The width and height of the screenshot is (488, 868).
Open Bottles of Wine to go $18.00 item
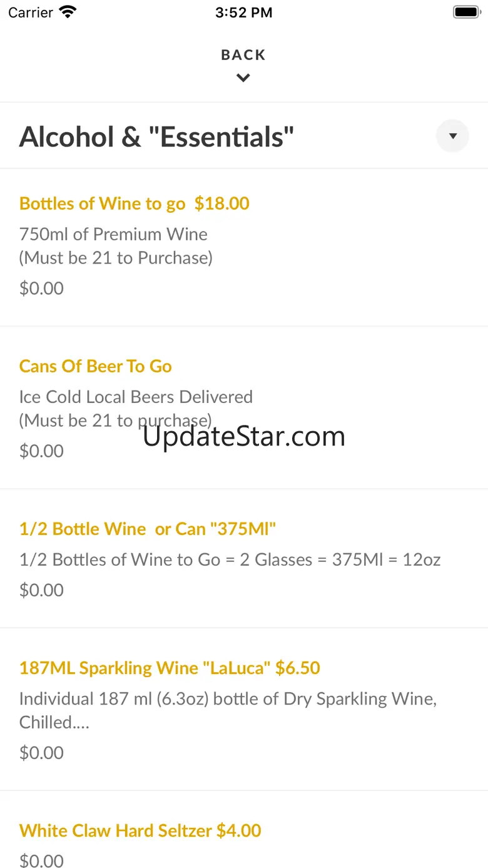pyautogui.click(x=134, y=203)
